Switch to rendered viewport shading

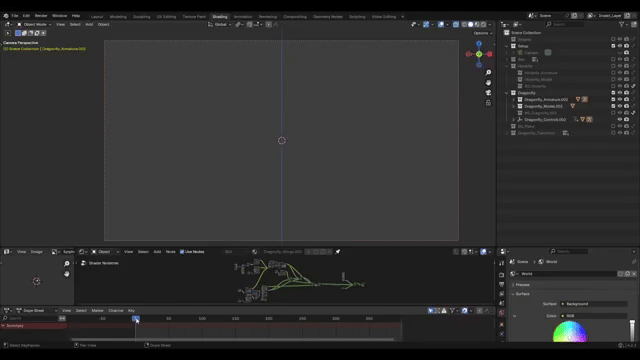[483, 24]
